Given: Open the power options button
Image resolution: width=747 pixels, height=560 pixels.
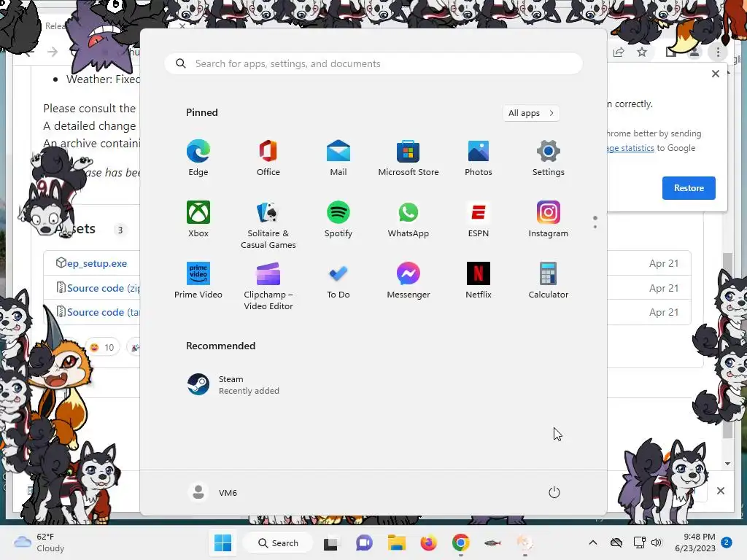Looking at the screenshot, I should click(x=554, y=492).
